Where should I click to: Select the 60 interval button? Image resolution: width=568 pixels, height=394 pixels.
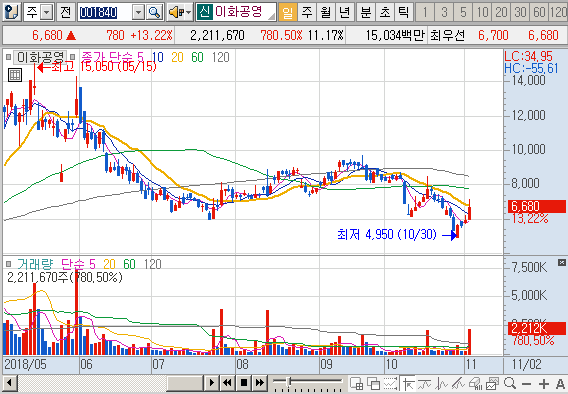[539, 12]
